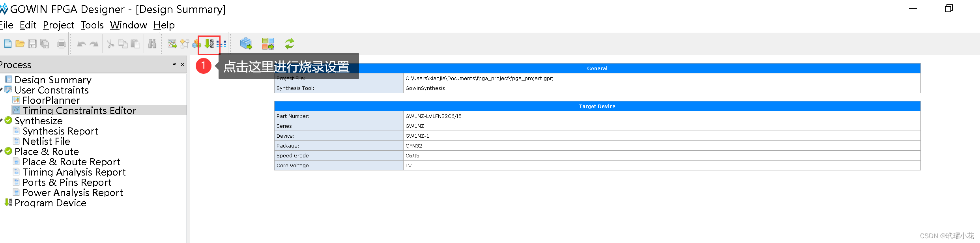Click the redo arrow icon
Image resolution: width=980 pixels, height=243 pixels.
(x=94, y=44)
